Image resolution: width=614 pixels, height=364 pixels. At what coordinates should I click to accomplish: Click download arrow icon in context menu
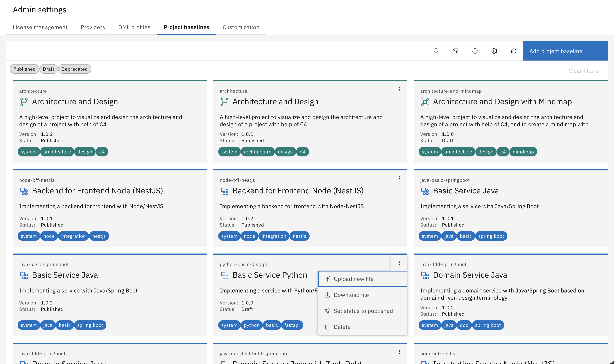327,295
